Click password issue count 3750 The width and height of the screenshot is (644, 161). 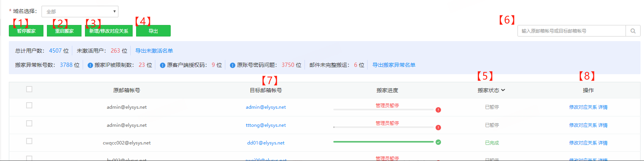[x=288, y=65]
